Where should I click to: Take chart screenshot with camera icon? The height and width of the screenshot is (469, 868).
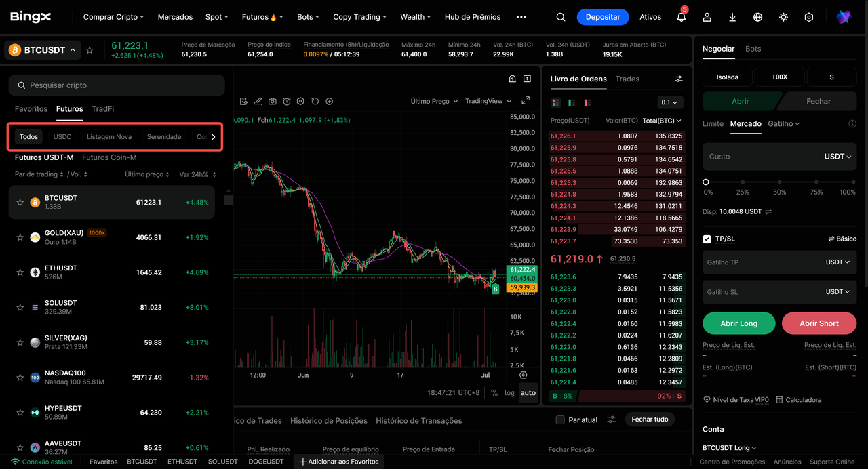click(272, 102)
